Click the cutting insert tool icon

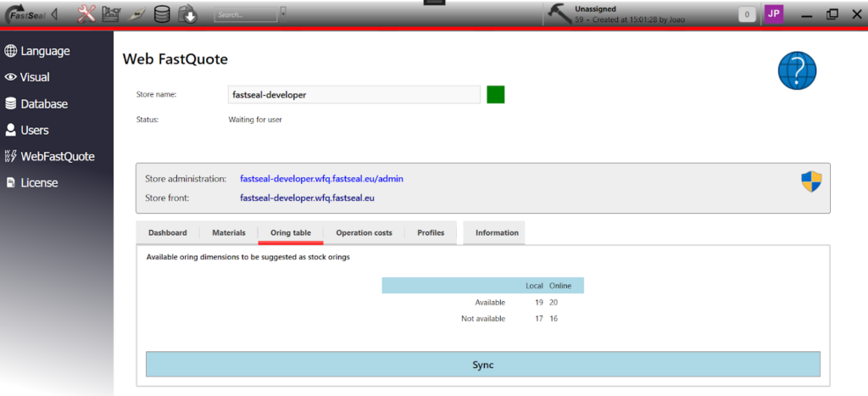pyautogui.click(x=137, y=14)
